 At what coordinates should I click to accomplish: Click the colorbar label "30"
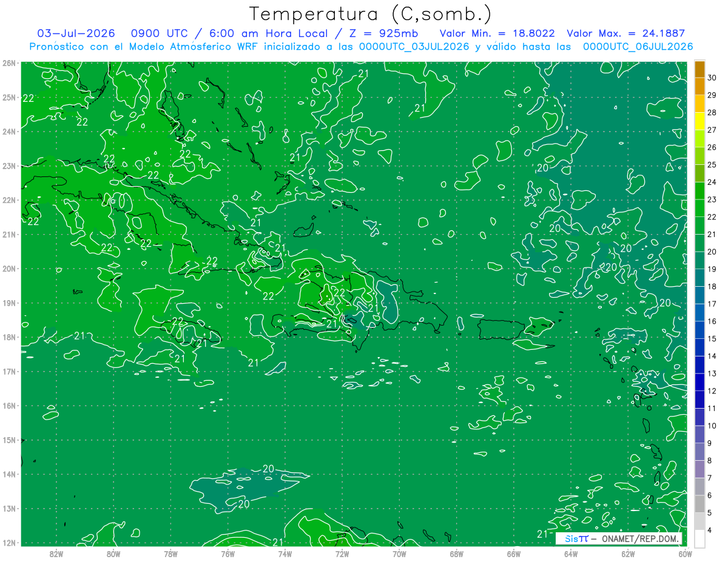(712, 78)
